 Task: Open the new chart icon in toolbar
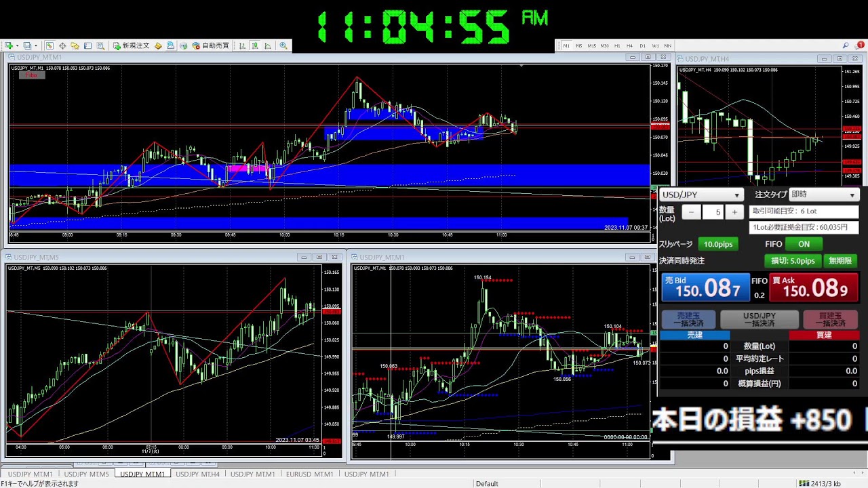[9, 45]
